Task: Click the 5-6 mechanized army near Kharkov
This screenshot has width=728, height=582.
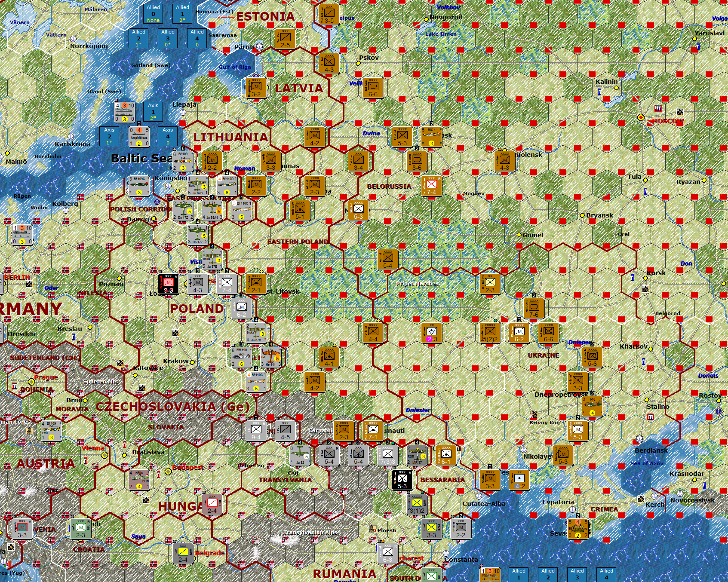Action: (592, 357)
